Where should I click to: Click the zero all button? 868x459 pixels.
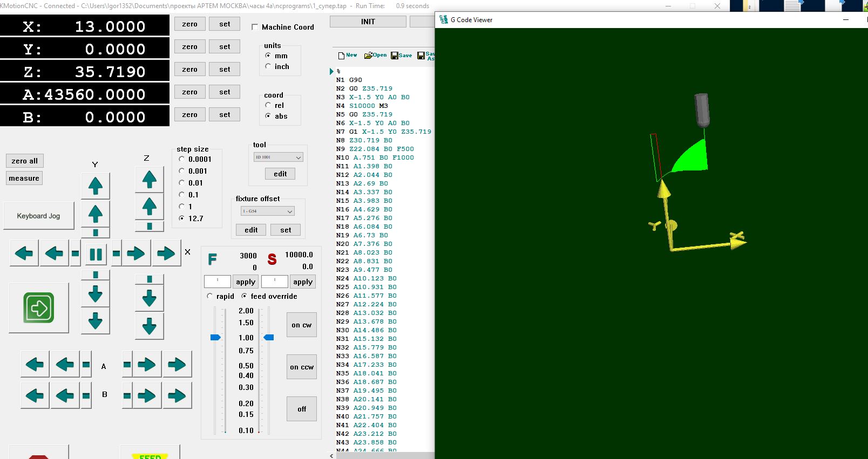click(25, 161)
